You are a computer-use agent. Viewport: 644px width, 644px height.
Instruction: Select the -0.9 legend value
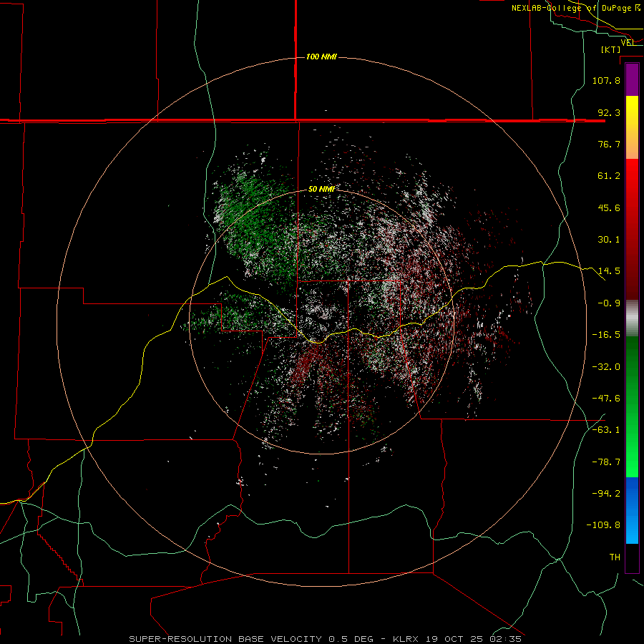pyautogui.click(x=609, y=303)
